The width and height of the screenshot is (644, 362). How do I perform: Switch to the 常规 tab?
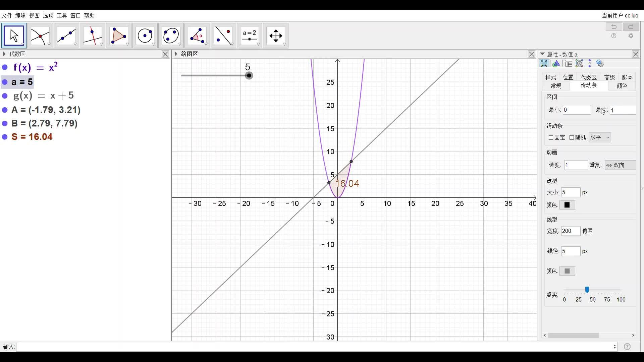click(x=556, y=86)
